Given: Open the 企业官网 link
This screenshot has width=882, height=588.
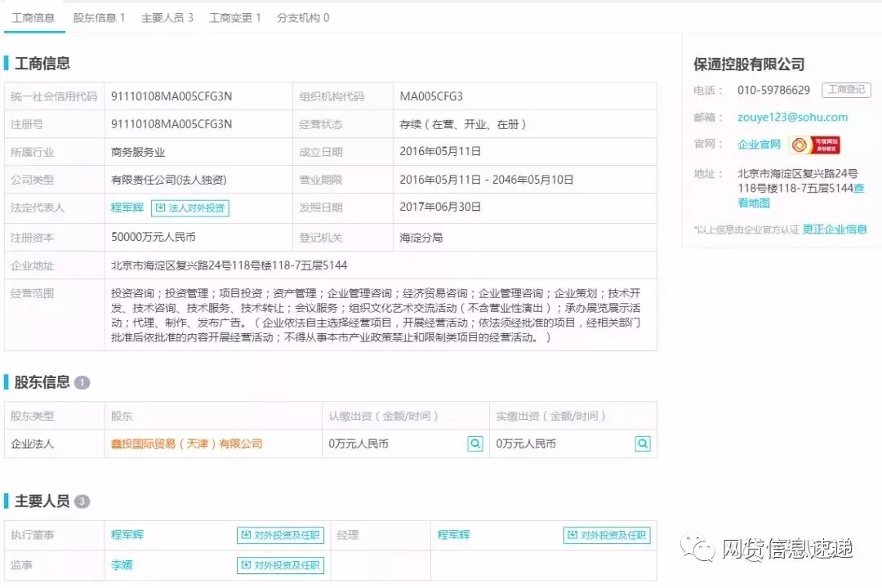Looking at the screenshot, I should pyautogui.click(x=759, y=145).
